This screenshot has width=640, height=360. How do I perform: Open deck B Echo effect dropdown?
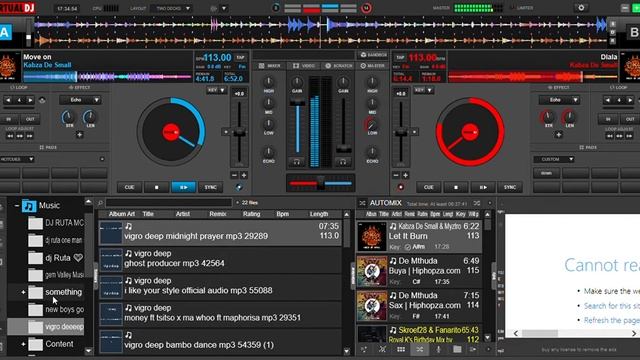[x=559, y=100]
